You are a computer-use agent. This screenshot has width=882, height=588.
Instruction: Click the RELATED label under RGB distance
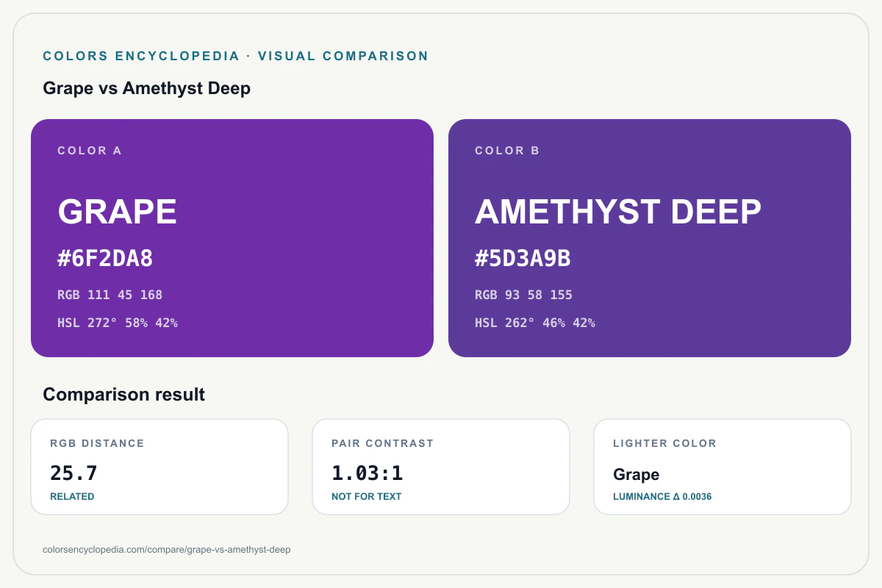(x=72, y=496)
